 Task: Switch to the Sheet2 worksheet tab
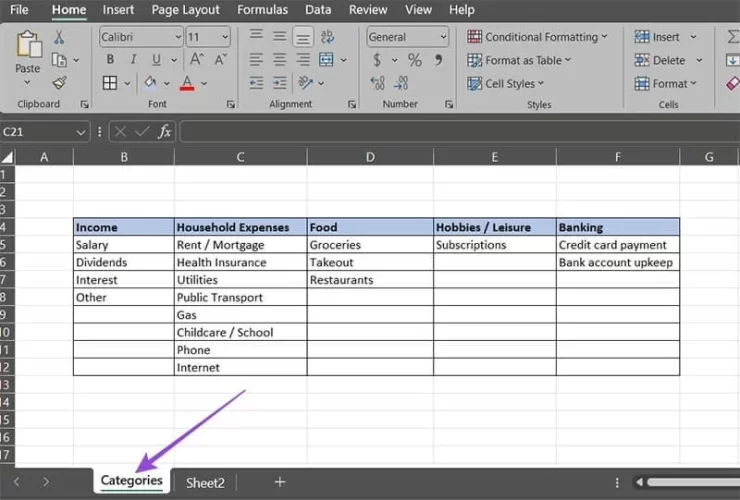tap(205, 482)
